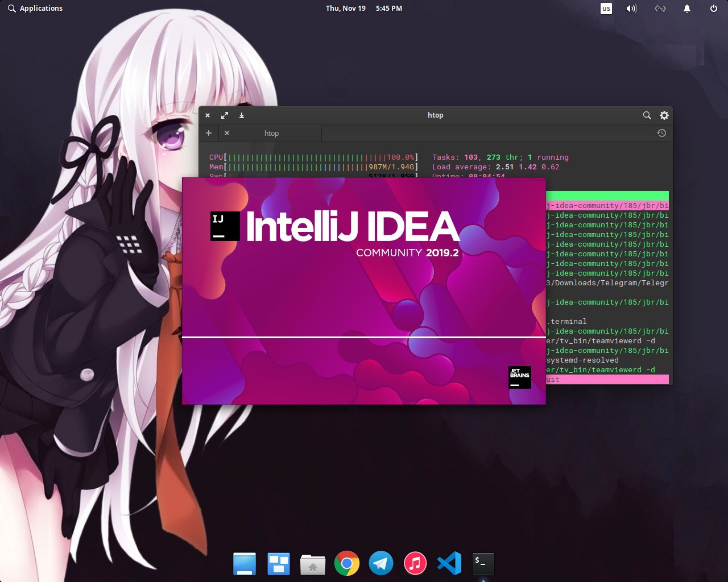Open the session power menu
This screenshot has height=582, width=728.
(x=714, y=9)
